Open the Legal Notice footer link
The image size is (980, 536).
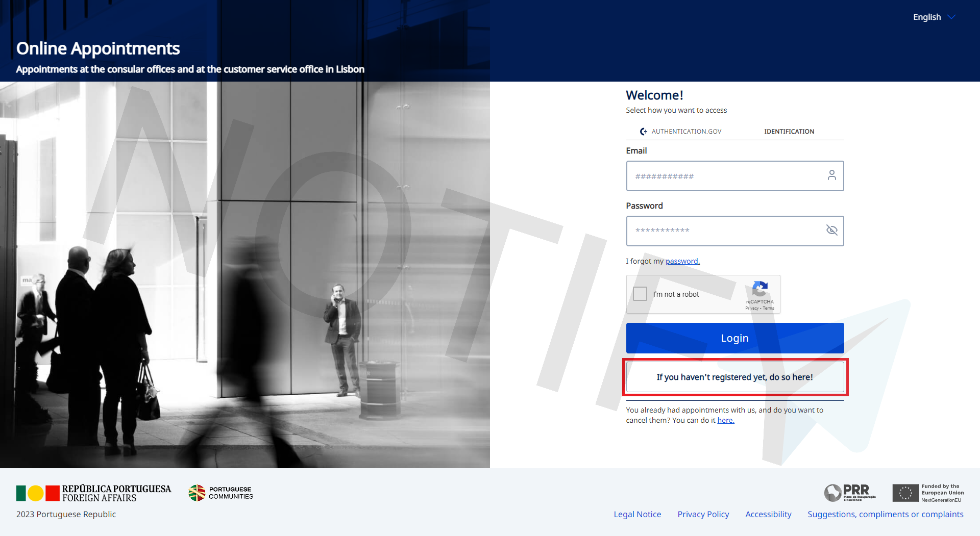pos(637,514)
